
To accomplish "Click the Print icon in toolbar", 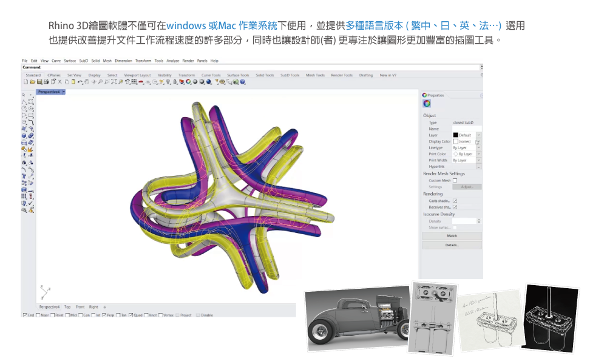I will 45,81.
